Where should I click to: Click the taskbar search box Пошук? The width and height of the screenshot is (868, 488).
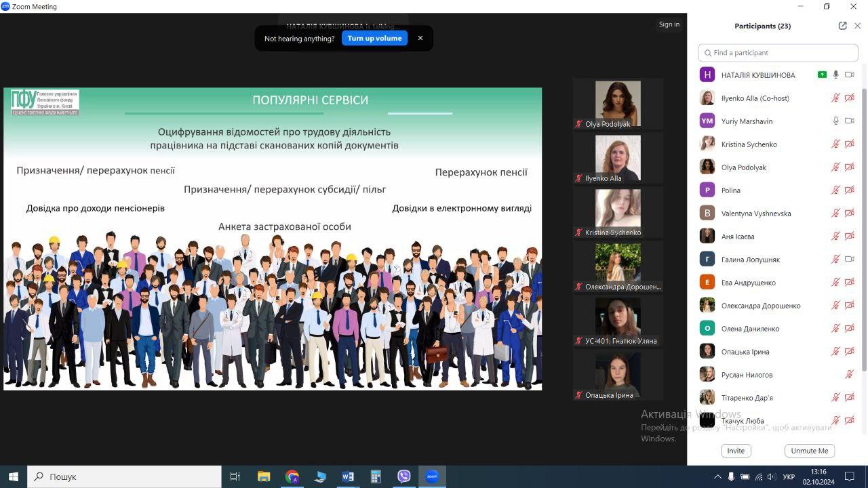[x=124, y=476]
